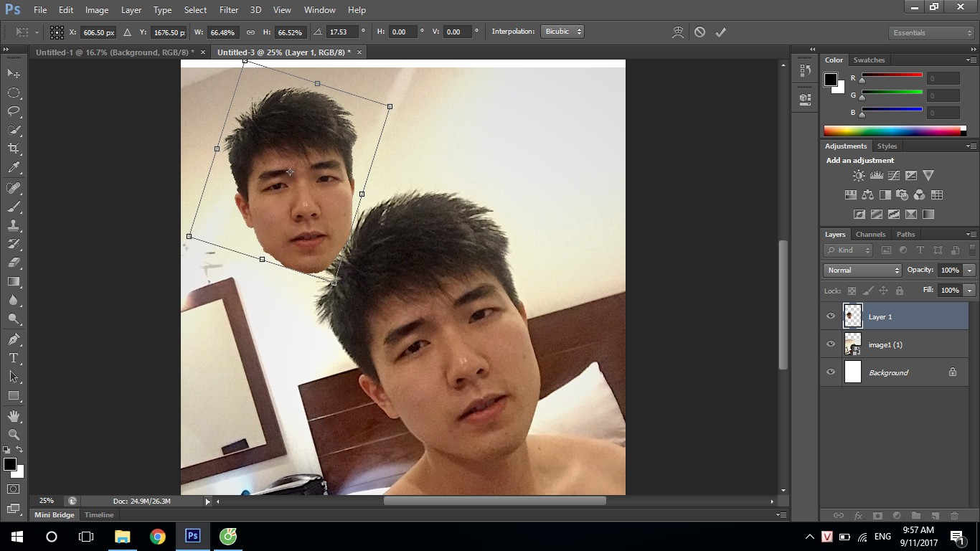Click the foreground color swatch in toolbar
Viewport: 980px width, 551px height.
tap(10, 464)
